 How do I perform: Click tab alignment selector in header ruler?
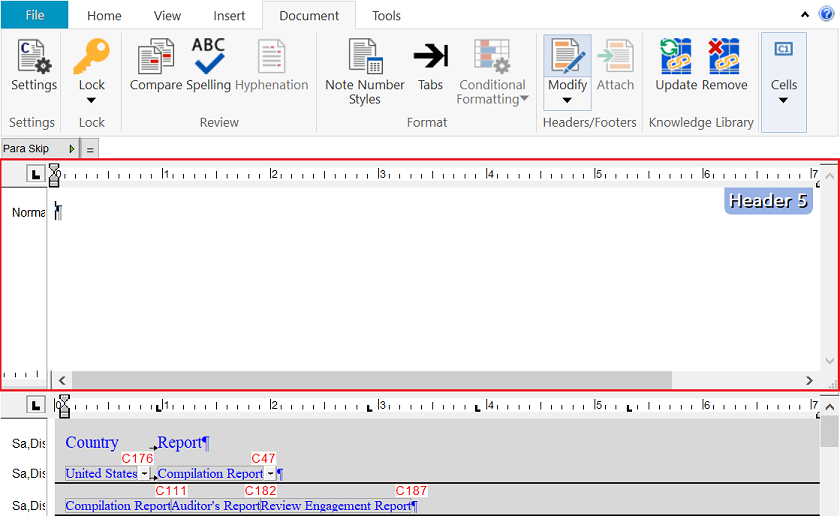pyautogui.click(x=35, y=174)
